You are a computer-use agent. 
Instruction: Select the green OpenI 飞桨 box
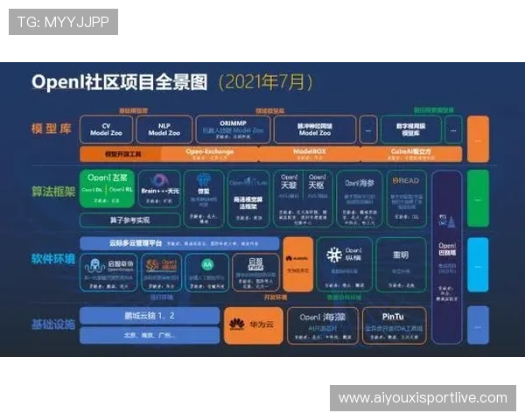point(107,189)
